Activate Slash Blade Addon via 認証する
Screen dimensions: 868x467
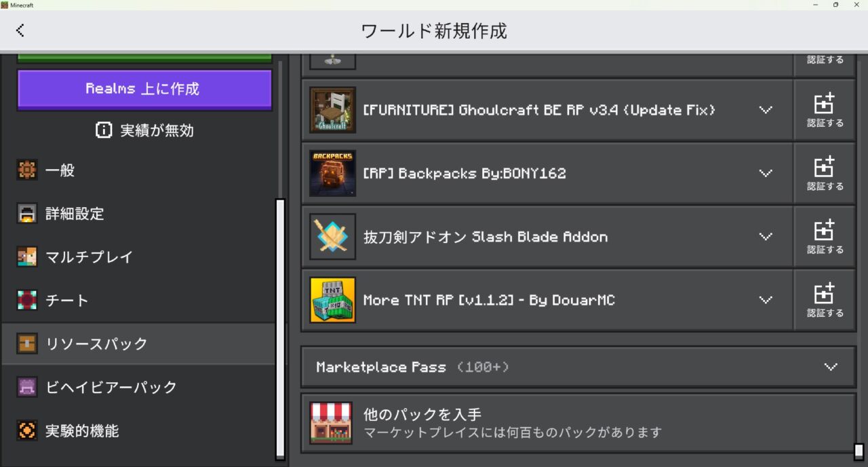pyautogui.click(x=825, y=237)
